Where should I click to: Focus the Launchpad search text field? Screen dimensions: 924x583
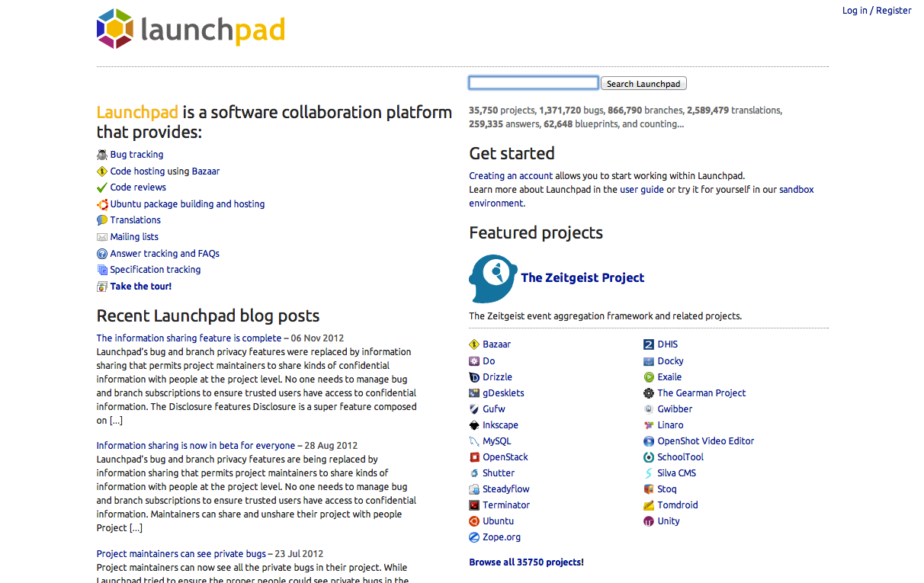pos(534,83)
